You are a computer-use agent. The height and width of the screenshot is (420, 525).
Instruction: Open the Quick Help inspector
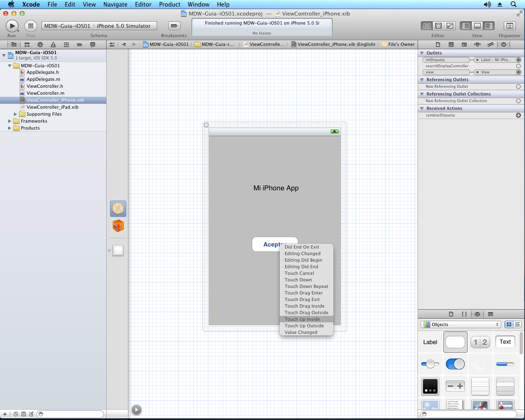click(451, 44)
